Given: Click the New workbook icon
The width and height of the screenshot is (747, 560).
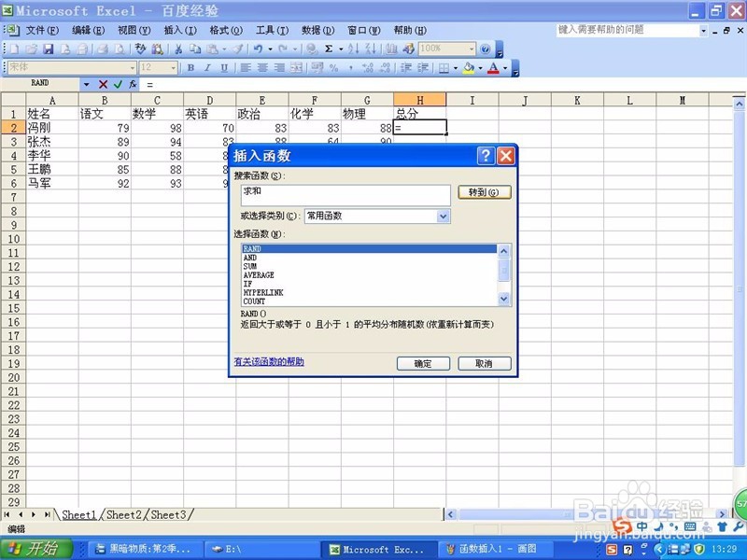Looking at the screenshot, I should point(14,49).
